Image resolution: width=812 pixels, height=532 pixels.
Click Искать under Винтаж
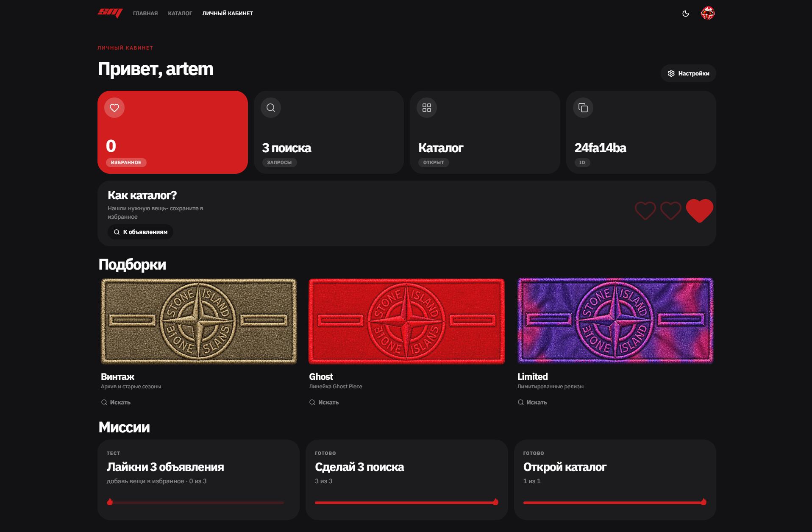(116, 402)
